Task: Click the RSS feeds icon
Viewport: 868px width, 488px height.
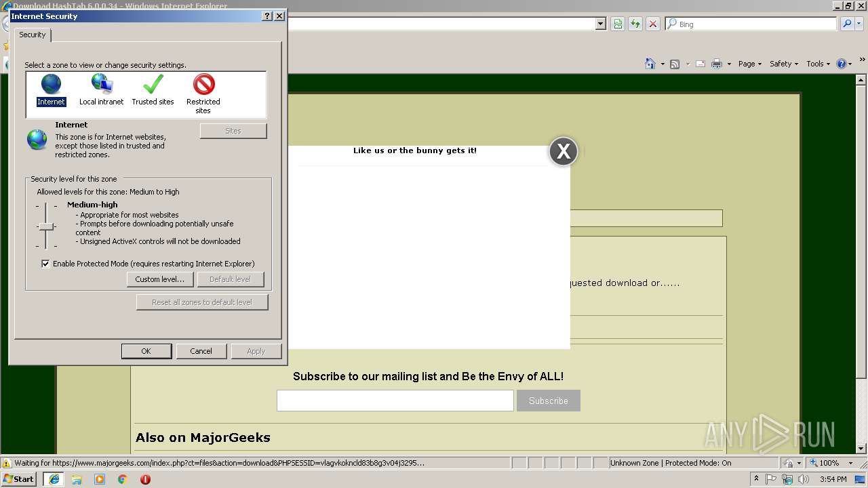Action: pyautogui.click(x=675, y=64)
